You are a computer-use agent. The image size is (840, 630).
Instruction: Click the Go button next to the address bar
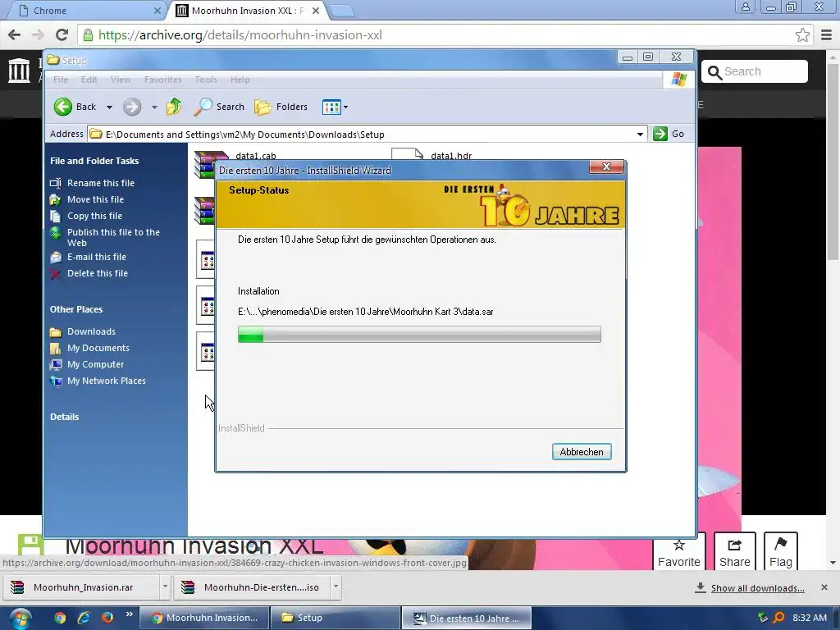click(x=669, y=134)
